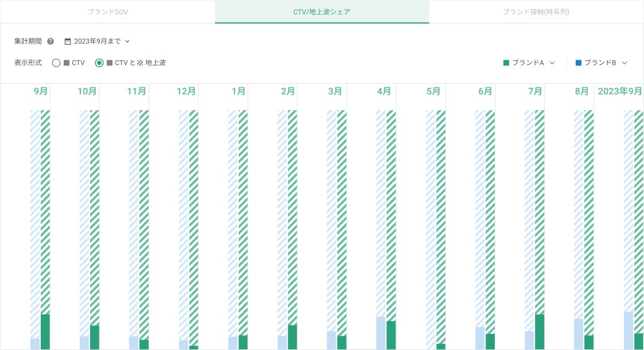Open the 2023年9月まで period dropdown
This screenshot has width=644, height=350.
point(98,41)
